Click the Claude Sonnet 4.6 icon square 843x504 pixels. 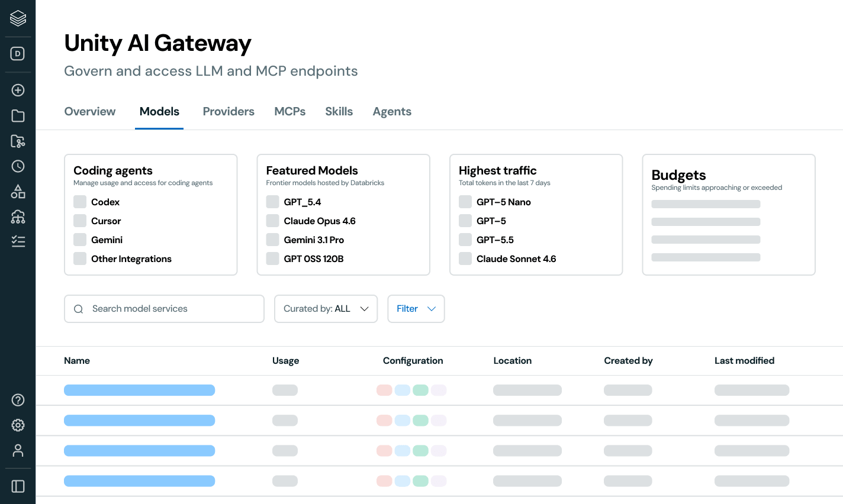pos(465,259)
